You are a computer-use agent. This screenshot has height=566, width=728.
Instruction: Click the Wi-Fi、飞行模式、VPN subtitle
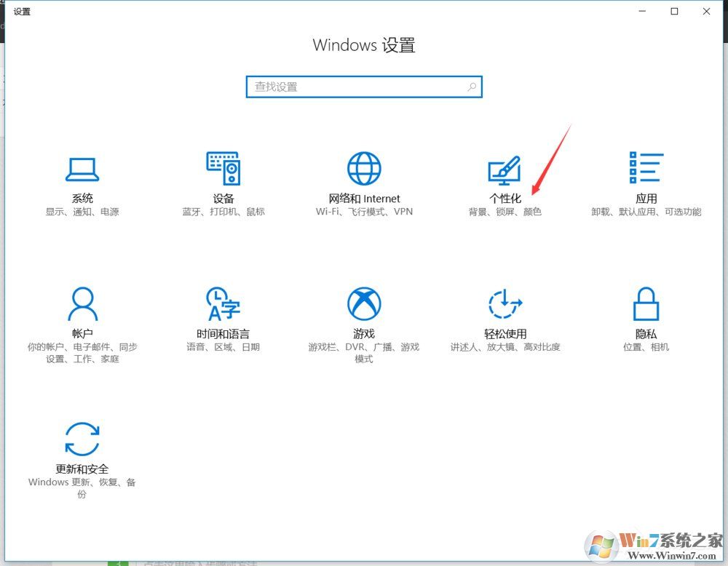pyautogui.click(x=364, y=212)
